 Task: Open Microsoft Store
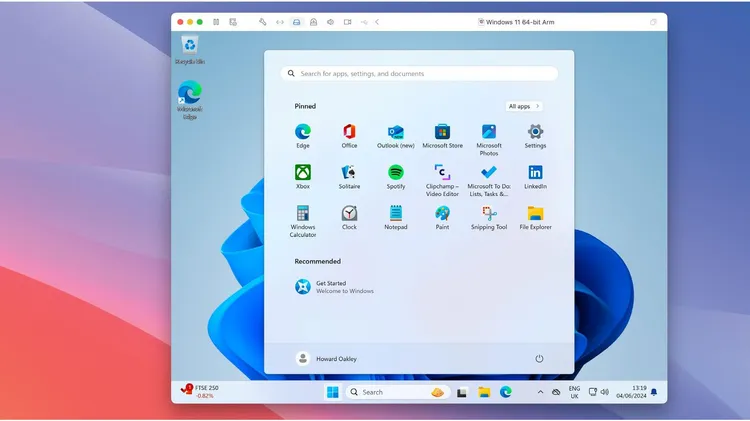tap(442, 136)
